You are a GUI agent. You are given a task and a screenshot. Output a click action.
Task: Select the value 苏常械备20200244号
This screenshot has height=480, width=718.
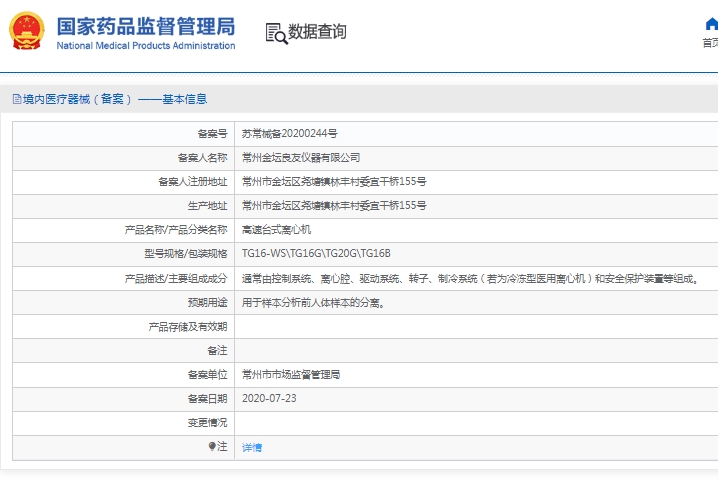(x=289, y=134)
